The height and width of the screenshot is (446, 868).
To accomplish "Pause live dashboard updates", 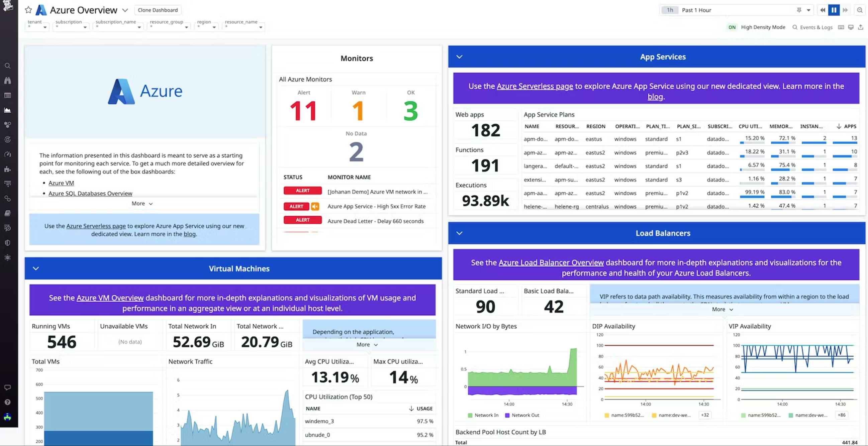I will (834, 10).
